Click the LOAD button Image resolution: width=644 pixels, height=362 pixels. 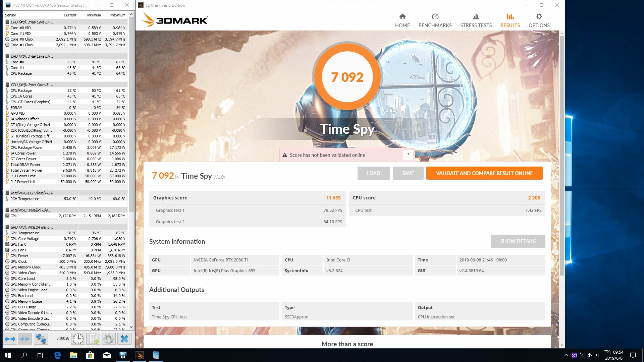tap(373, 173)
